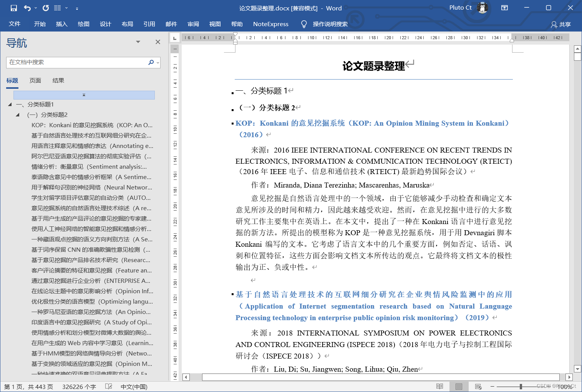Open the 设计 ribbon tab
Viewport: 582px width, 392px height.
106,24
